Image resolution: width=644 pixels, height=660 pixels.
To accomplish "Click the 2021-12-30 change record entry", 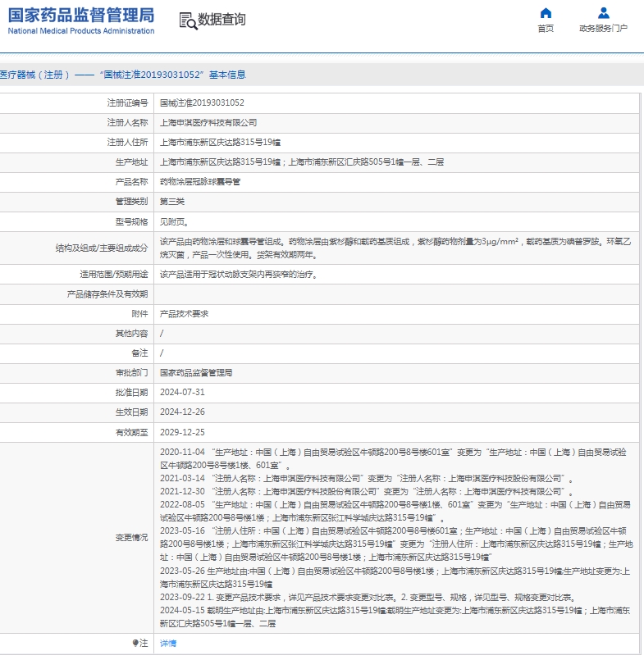I will (x=367, y=492).
